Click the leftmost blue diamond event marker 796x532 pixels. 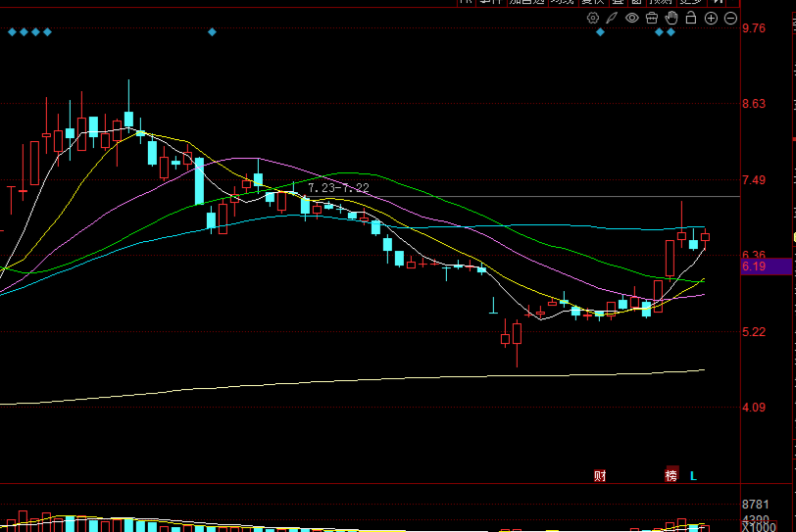click(x=12, y=32)
